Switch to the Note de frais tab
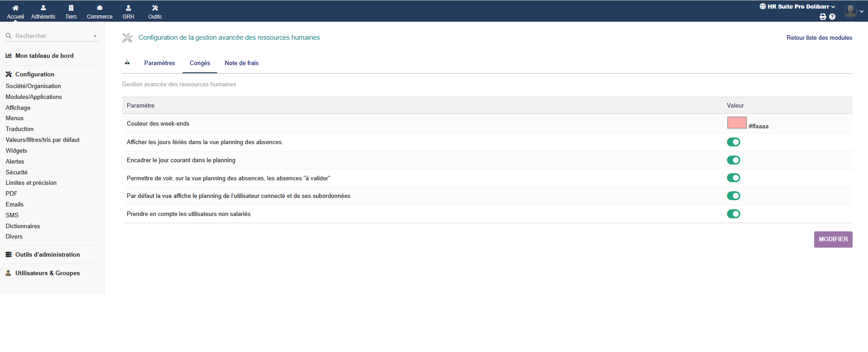Image resolution: width=868 pixels, height=352 pixels. pyautogui.click(x=241, y=63)
